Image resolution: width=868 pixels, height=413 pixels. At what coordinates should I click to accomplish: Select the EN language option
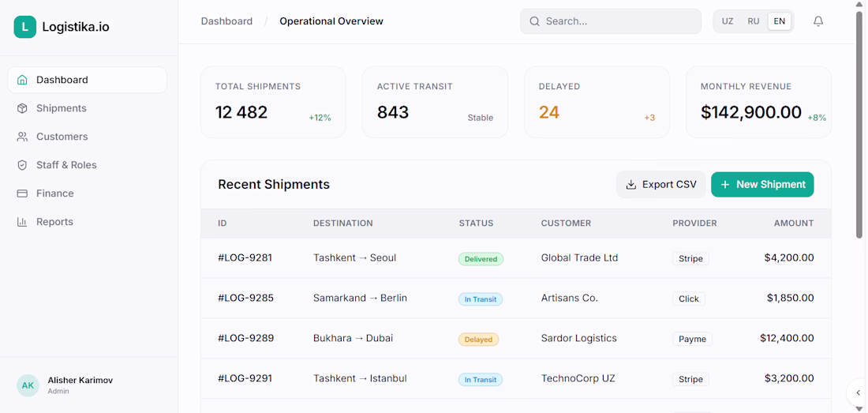tap(780, 21)
